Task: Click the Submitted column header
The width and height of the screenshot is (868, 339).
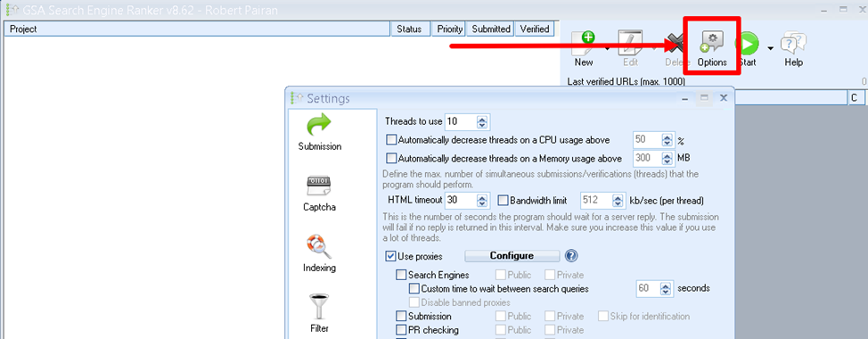Action: pyautogui.click(x=491, y=29)
